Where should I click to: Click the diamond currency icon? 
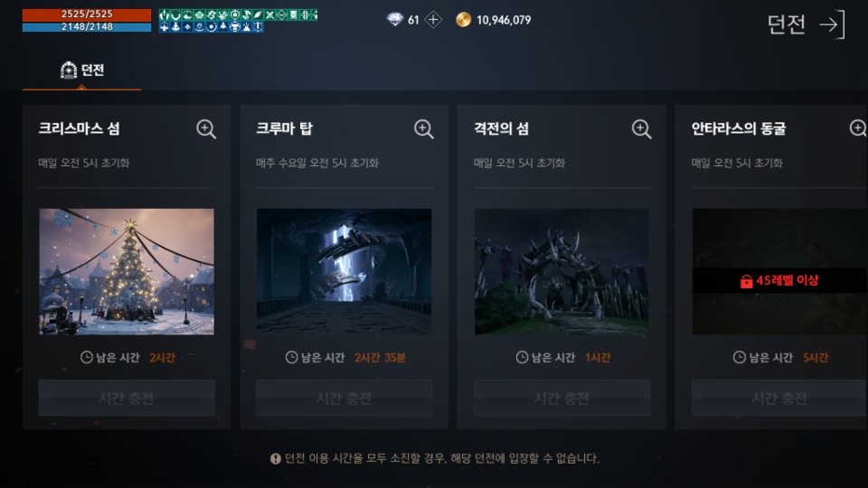395,20
